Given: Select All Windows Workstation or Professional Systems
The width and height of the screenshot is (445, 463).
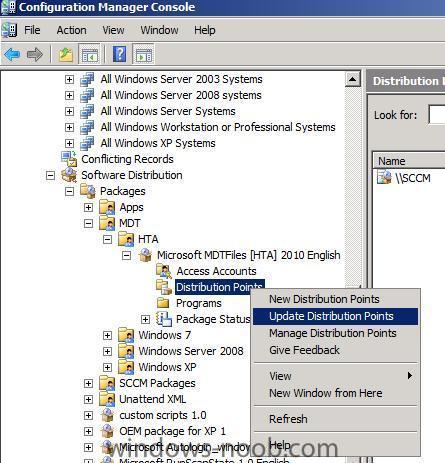Looking at the screenshot, I should [218, 127].
